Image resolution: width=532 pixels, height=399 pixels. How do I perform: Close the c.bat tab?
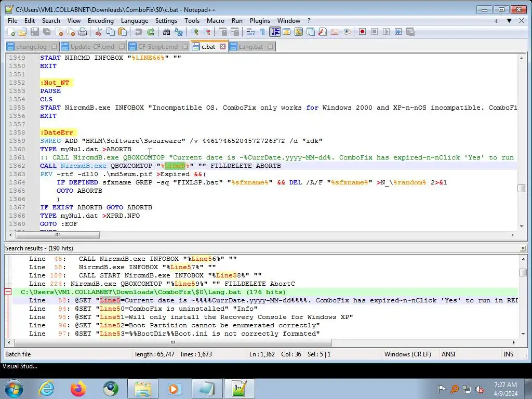222,46
